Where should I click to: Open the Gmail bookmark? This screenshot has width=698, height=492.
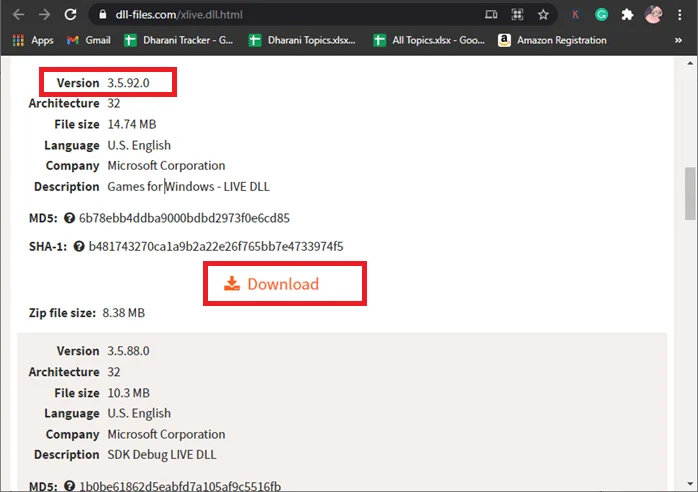[88, 41]
